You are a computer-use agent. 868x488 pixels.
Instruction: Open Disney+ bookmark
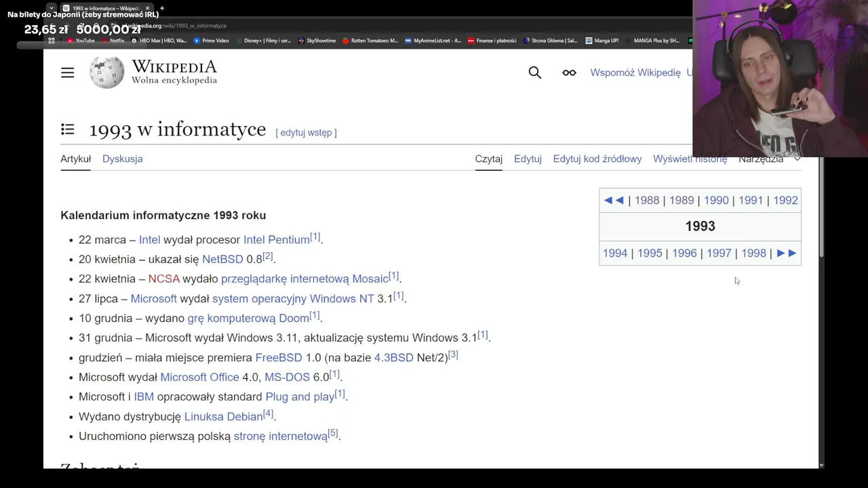point(263,41)
